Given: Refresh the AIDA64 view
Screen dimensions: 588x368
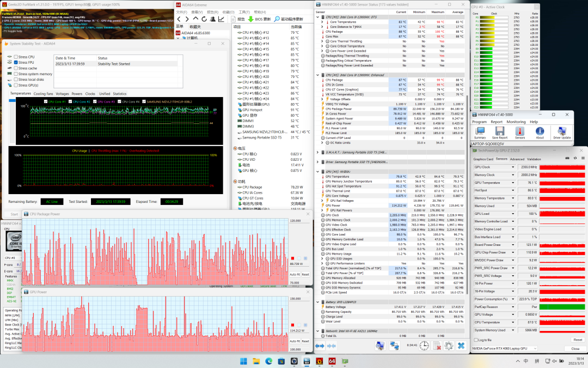Looking at the screenshot, I should click(x=204, y=19).
